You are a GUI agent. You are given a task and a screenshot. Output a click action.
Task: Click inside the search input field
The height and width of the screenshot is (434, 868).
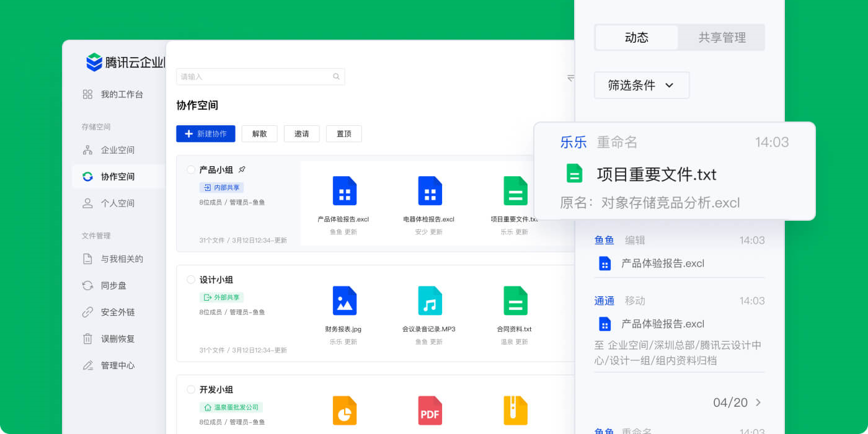[260, 76]
